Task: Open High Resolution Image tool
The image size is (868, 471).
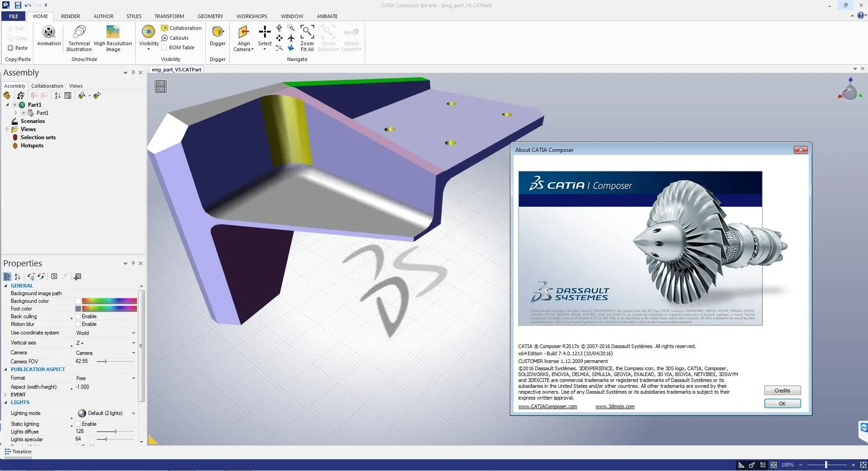Action: [113, 38]
